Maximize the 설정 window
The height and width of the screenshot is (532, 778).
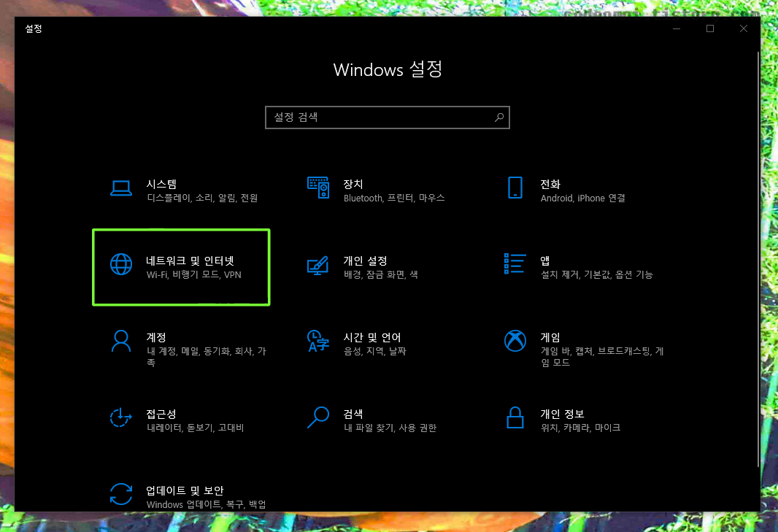tap(710, 28)
